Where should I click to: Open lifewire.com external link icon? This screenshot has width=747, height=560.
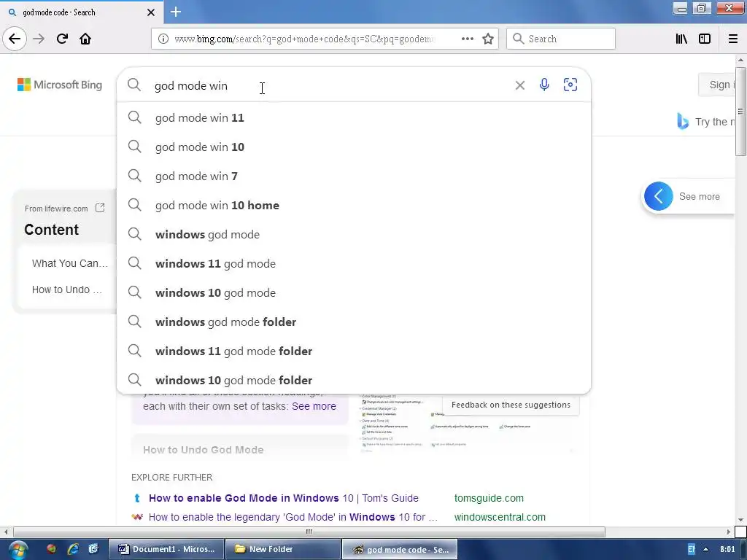coord(100,208)
